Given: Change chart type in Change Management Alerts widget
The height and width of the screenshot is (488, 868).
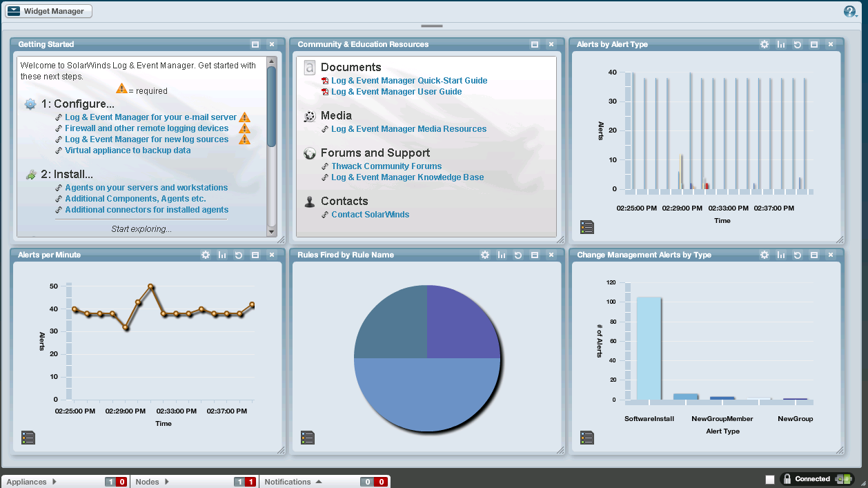Looking at the screenshot, I should (781, 255).
